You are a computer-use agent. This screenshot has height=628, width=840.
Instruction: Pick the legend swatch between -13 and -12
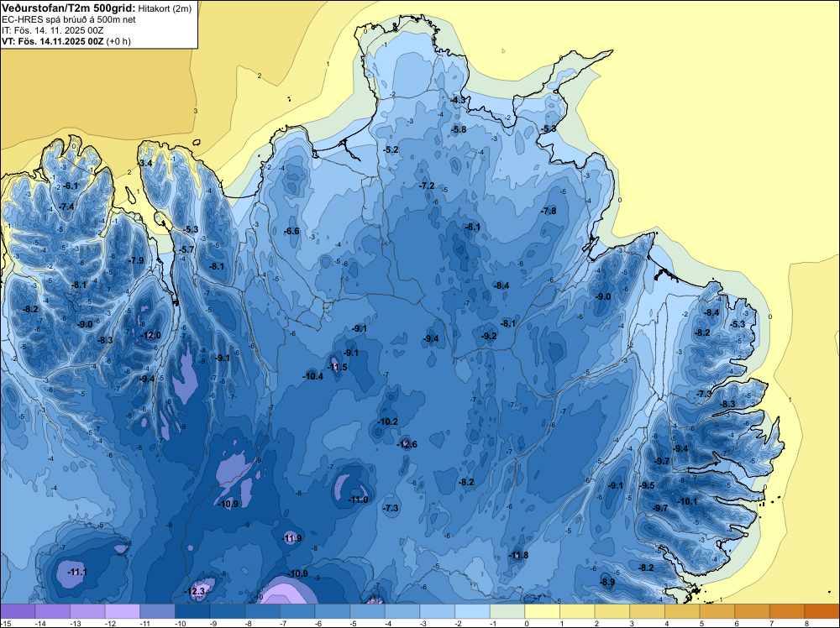coord(87,611)
